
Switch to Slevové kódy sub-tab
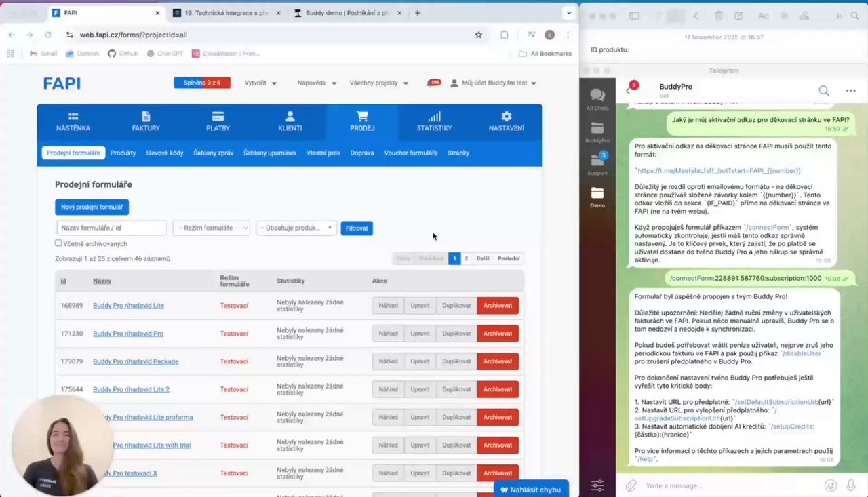(x=165, y=153)
